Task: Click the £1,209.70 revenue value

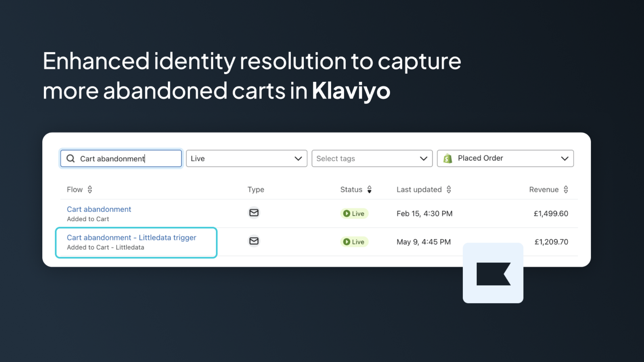Action: (551, 242)
